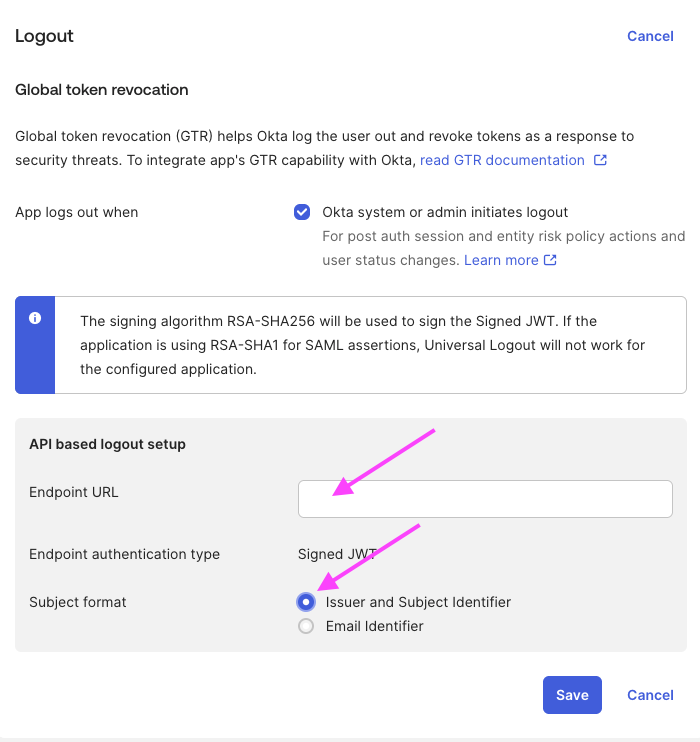Click the Signed JWT authentication type value
700x742 pixels.
(x=337, y=554)
